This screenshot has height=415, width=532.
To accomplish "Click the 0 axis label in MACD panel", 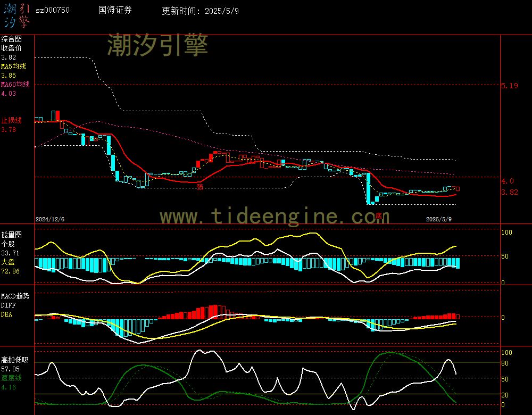I will tap(503, 317).
